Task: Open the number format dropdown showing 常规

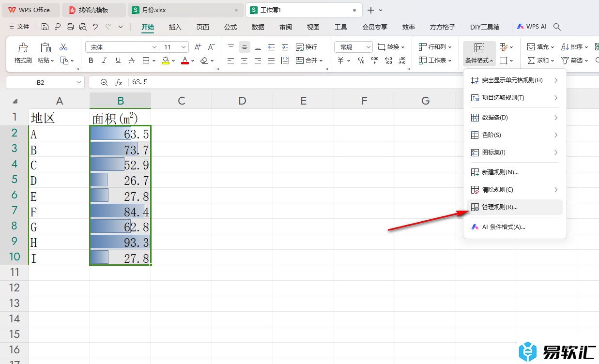Action: pyautogui.click(x=368, y=47)
